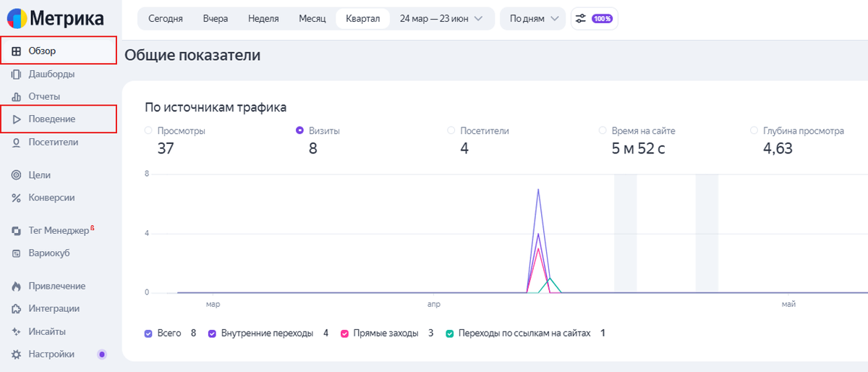Go to Посетители section in sidebar

(53, 143)
